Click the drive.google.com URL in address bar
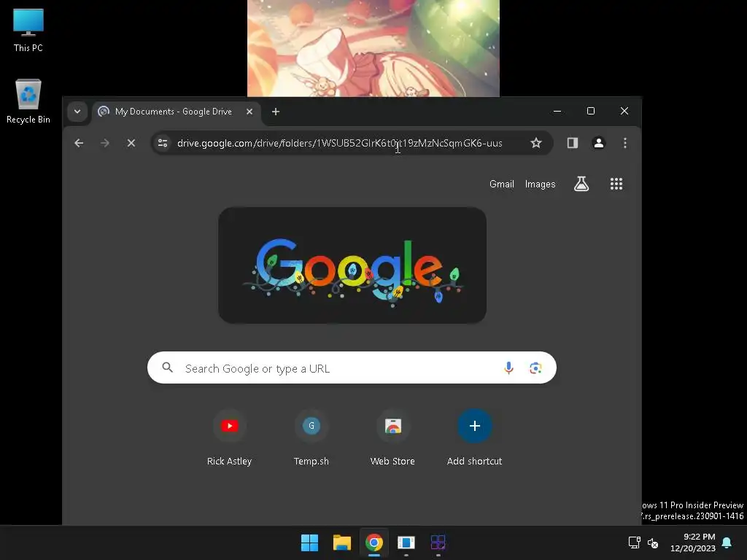747x560 pixels. click(x=340, y=143)
